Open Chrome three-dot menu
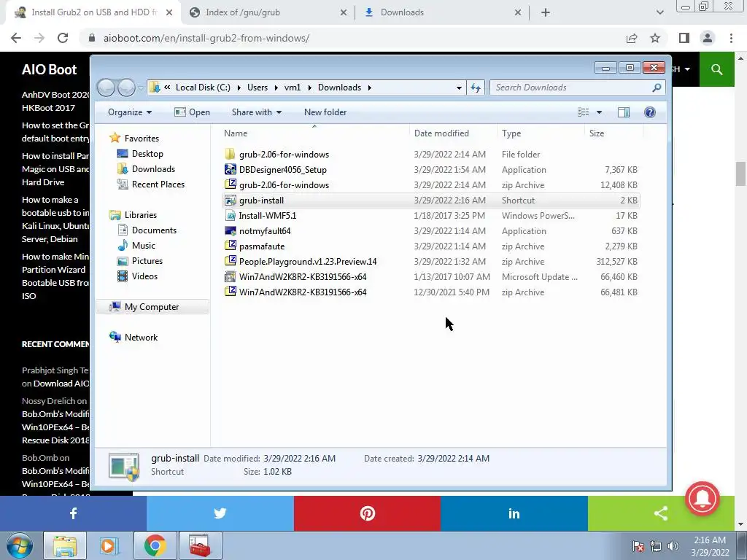Screen dimensions: 747x560 (x=731, y=38)
